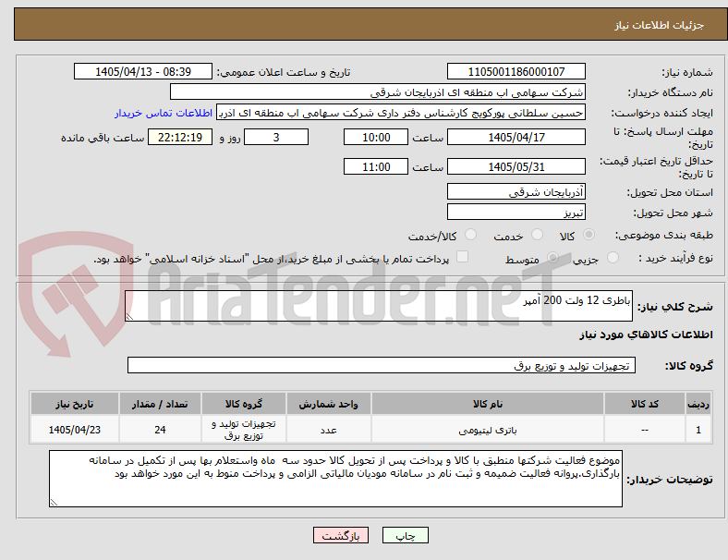728x560 pixels.
Task: Click the استان محل تحویل label
Action: [670, 192]
